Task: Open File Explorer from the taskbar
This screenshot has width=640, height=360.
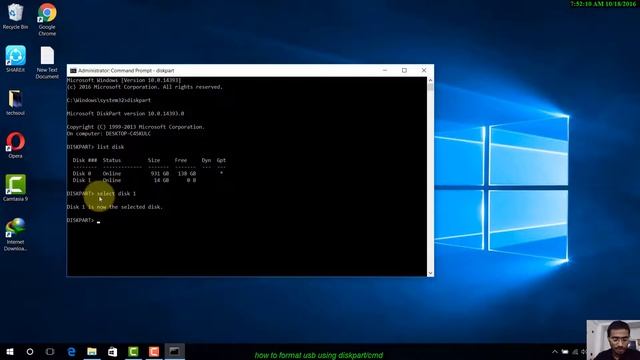Action: [92, 351]
